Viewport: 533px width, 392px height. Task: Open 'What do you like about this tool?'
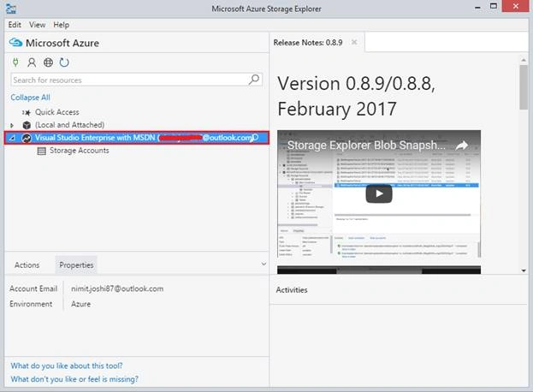(67, 365)
